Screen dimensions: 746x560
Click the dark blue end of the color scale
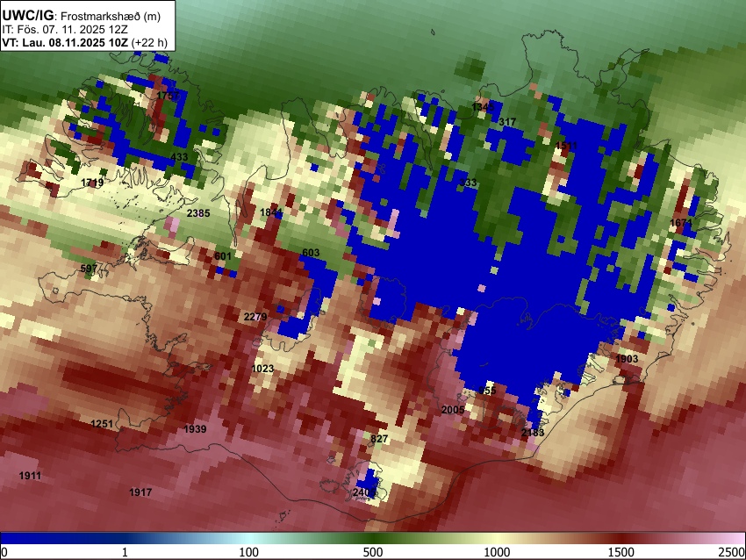click(x=29, y=538)
